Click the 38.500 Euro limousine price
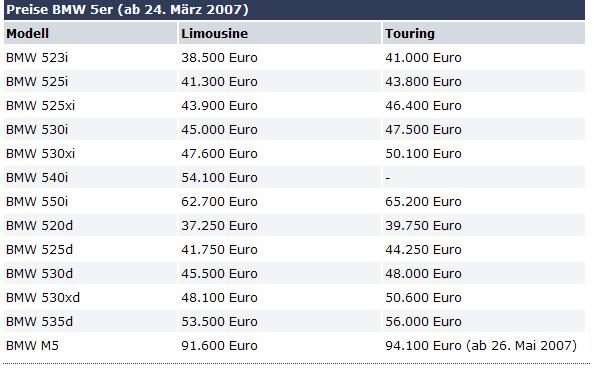Viewport: 594px width, 369px height. pyautogui.click(x=219, y=58)
